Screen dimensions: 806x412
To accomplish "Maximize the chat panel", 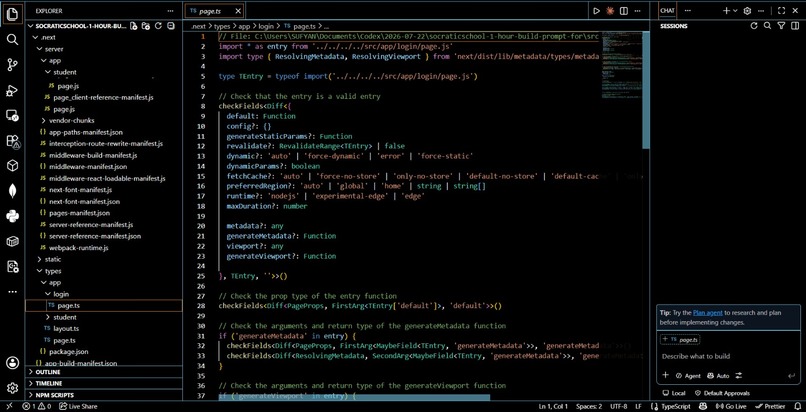I will 781,10.
